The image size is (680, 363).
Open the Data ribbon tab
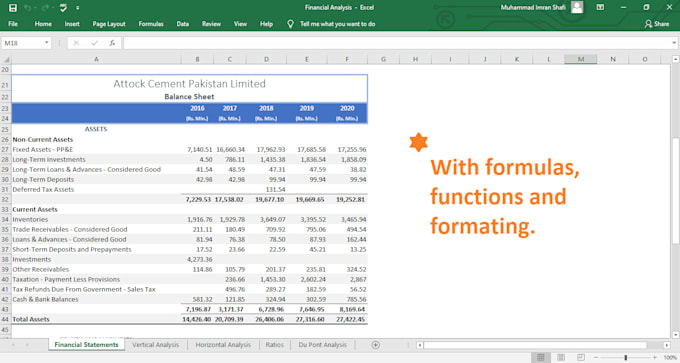[x=183, y=24]
